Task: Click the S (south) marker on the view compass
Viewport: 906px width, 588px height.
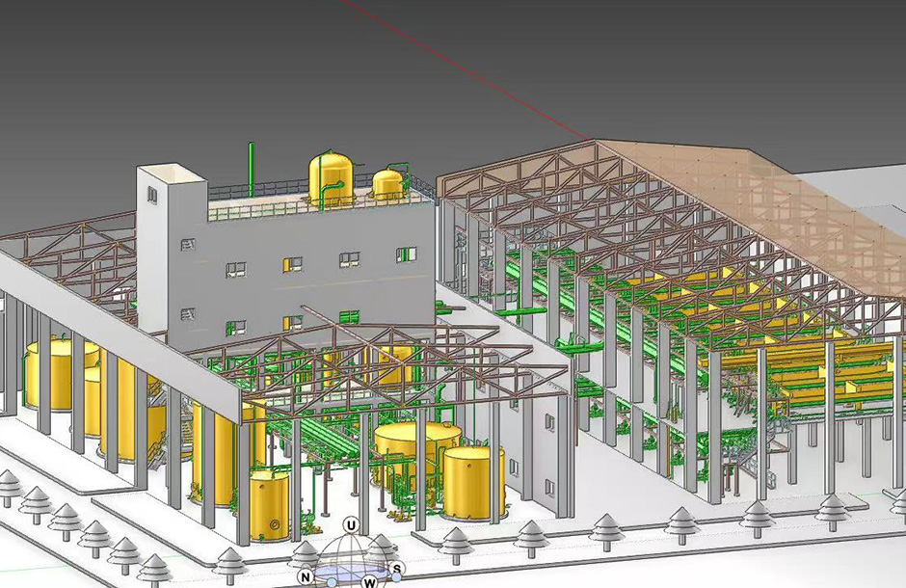Action: [396, 569]
